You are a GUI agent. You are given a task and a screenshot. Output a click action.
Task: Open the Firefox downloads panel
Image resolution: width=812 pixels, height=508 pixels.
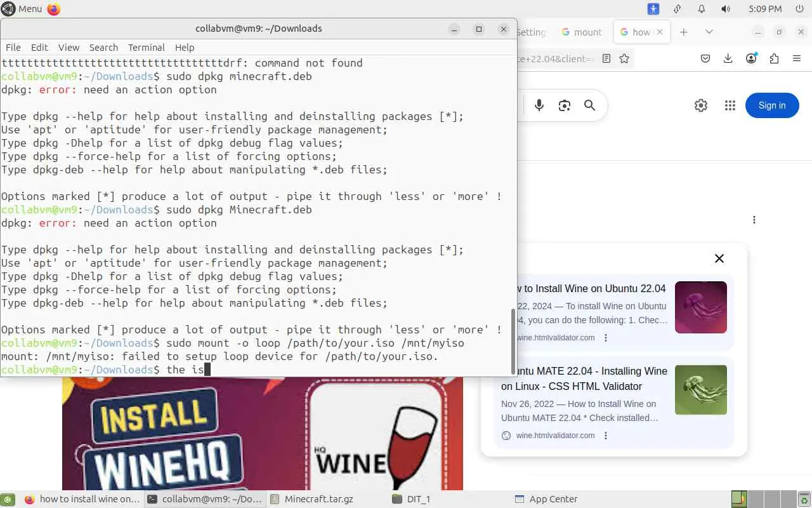tap(728, 58)
